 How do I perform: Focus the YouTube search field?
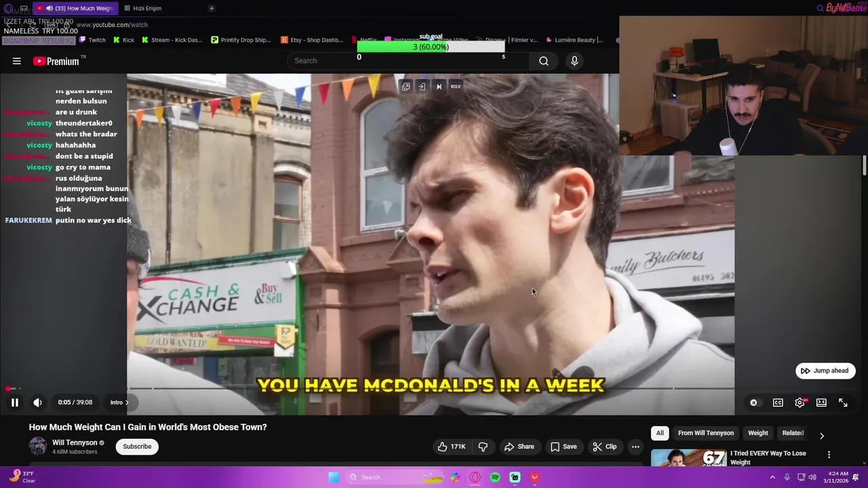click(x=407, y=61)
